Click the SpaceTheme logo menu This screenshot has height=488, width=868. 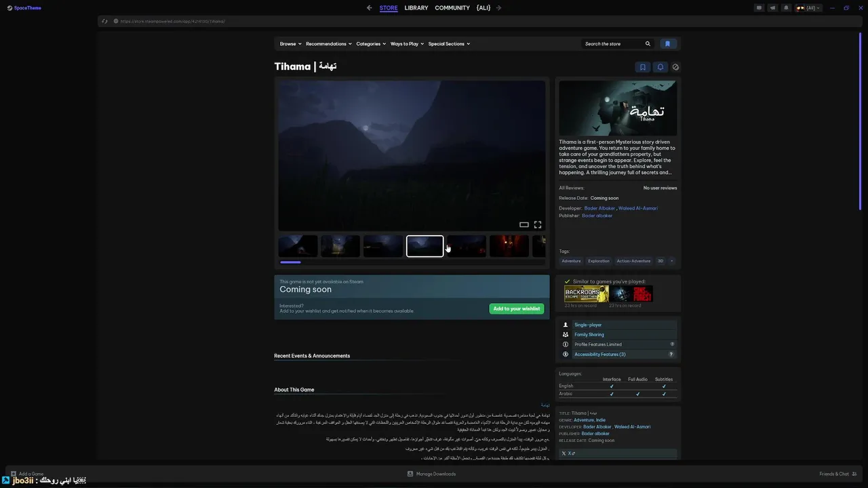[x=24, y=8]
